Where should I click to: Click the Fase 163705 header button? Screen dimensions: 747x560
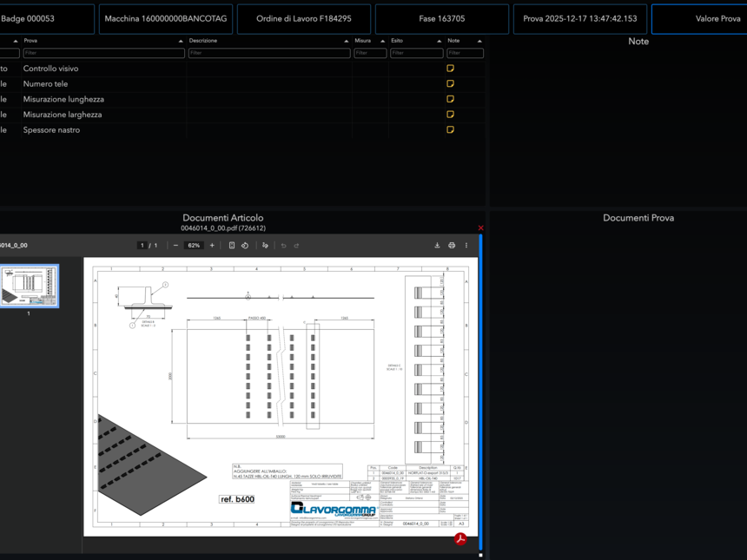[x=441, y=19]
